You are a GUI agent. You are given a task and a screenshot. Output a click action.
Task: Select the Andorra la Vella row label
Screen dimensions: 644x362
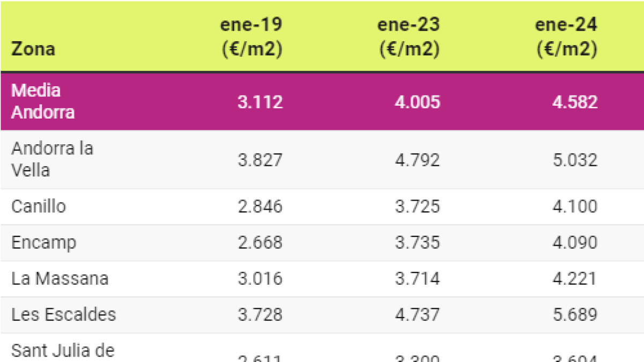point(52,159)
